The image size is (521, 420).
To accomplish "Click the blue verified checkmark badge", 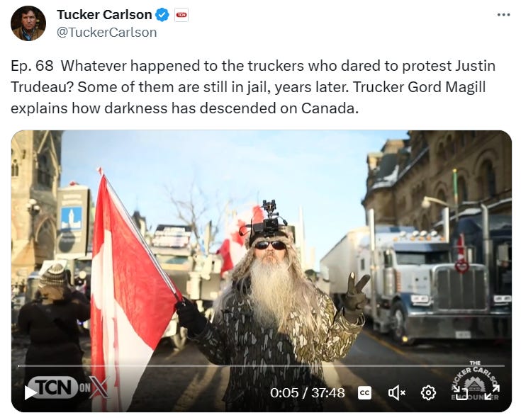I will [x=162, y=15].
